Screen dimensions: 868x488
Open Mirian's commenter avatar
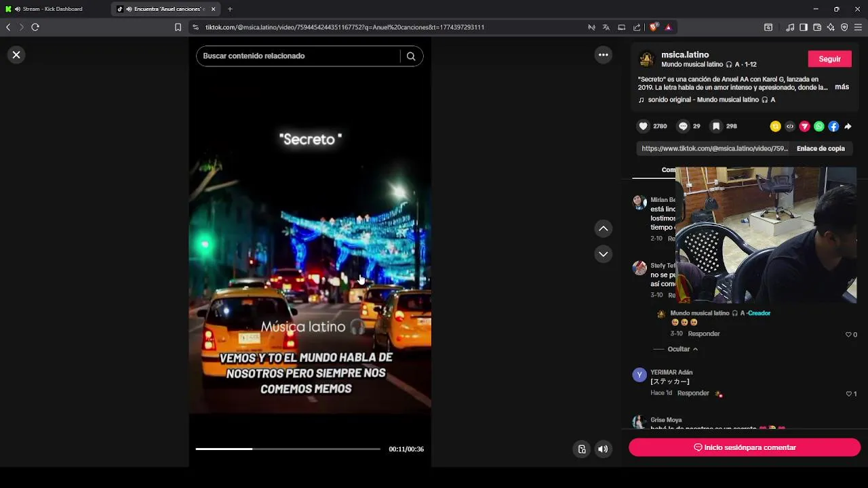tap(639, 202)
